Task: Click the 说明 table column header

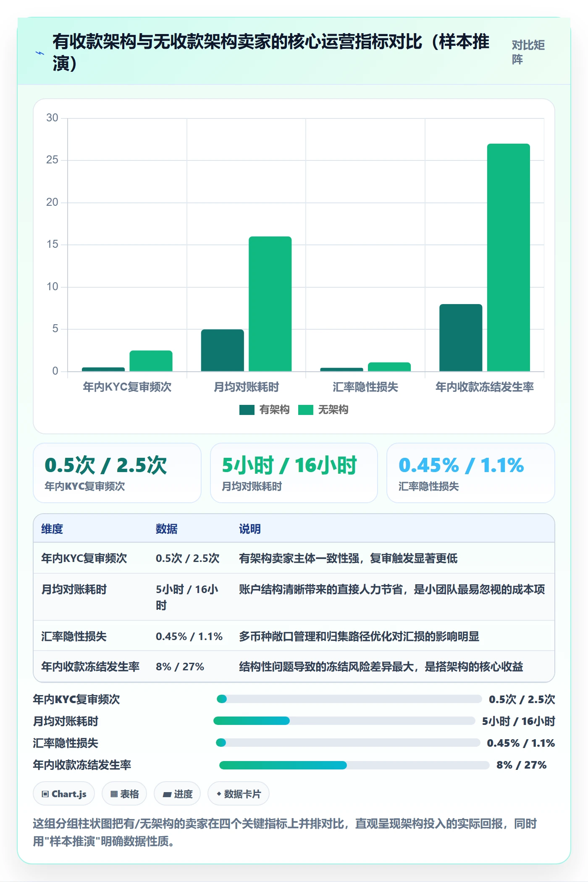Action: (250, 529)
